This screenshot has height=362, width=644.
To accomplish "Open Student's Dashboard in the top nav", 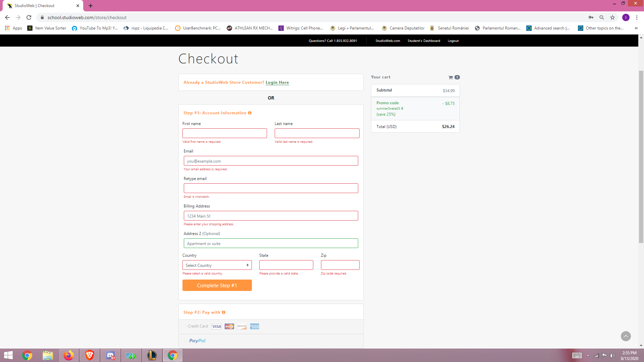I will click(x=424, y=41).
